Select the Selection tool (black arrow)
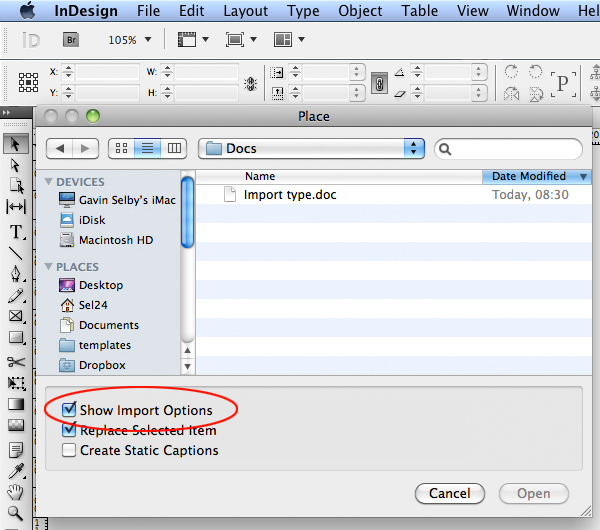 click(x=15, y=144)
